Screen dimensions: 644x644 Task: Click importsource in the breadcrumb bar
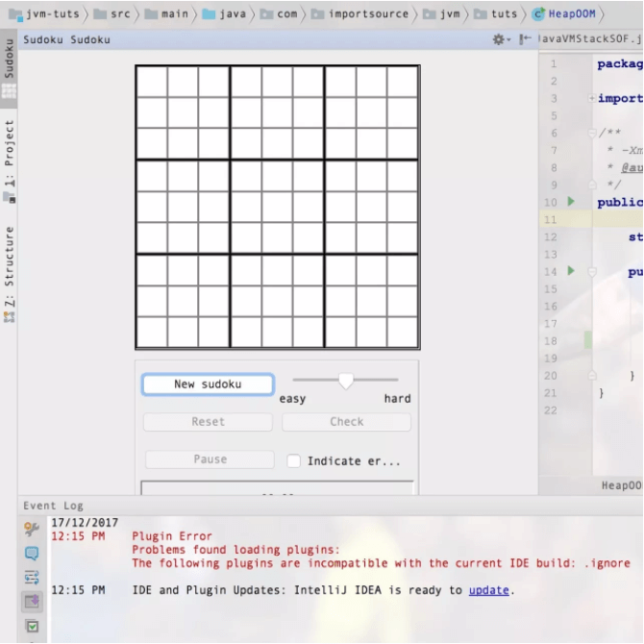[x=359, y=14]
